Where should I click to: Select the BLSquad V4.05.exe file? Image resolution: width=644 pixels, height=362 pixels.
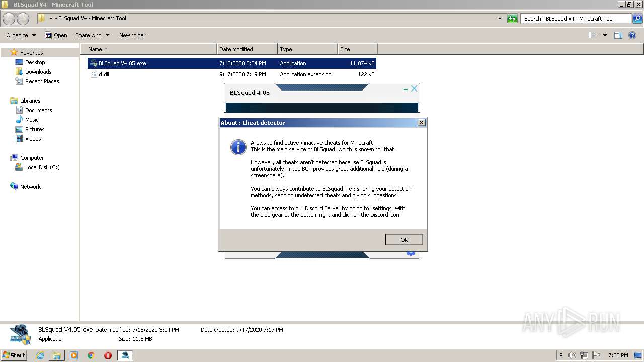click(232, 63)
